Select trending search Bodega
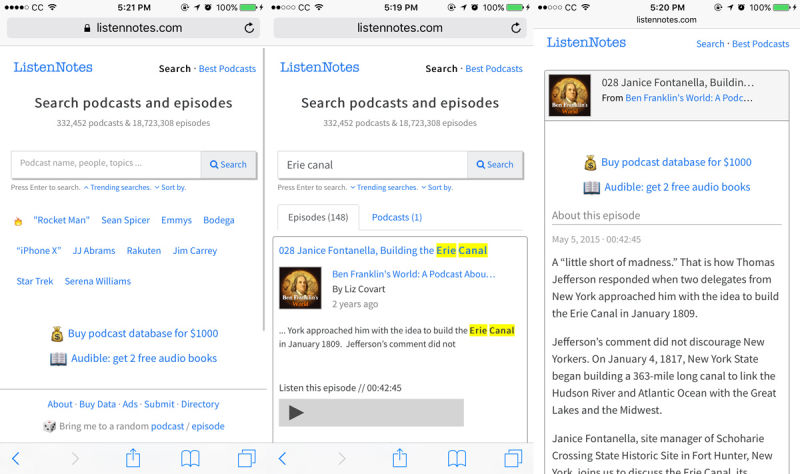This screenshot has height=474, width=800. [x=219, y=220]
